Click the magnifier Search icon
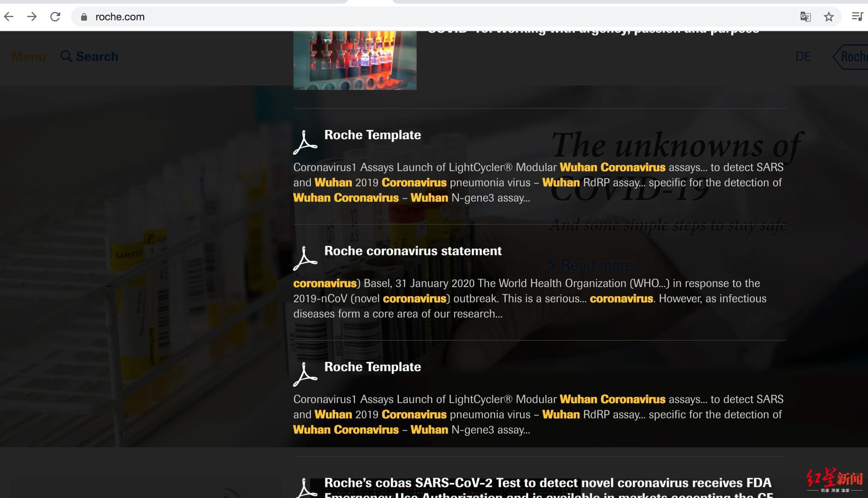 point(66,56)
